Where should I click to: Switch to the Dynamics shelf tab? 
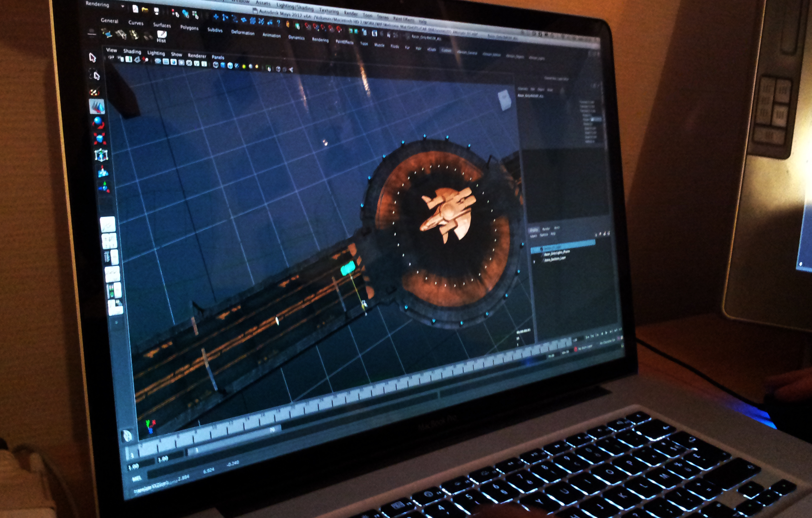296,38
